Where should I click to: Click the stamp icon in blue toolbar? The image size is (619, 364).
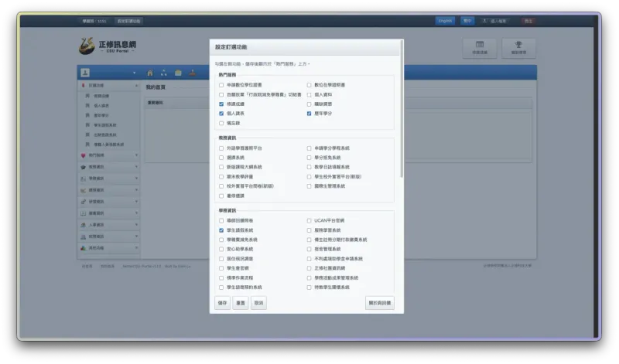coord(192,73)
